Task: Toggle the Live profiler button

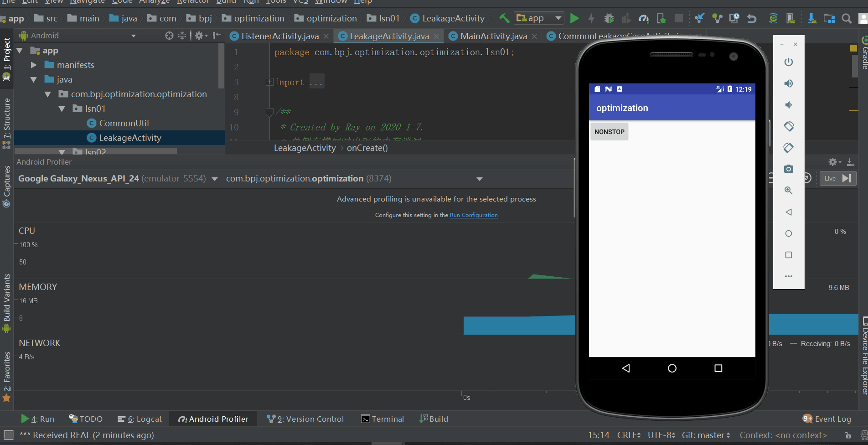Action: pyautogui.click(x=838, y=178)
